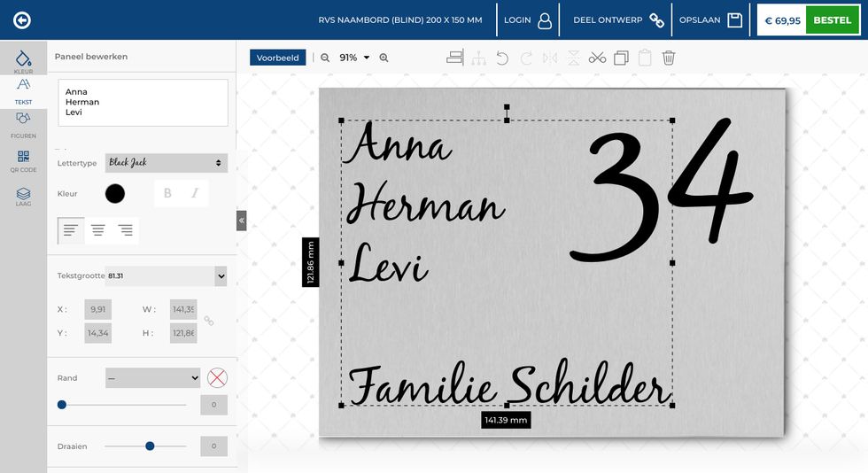
Task: Open the Lettertype font dropdown
Action: pyautogui.click(x=166, y=163)
